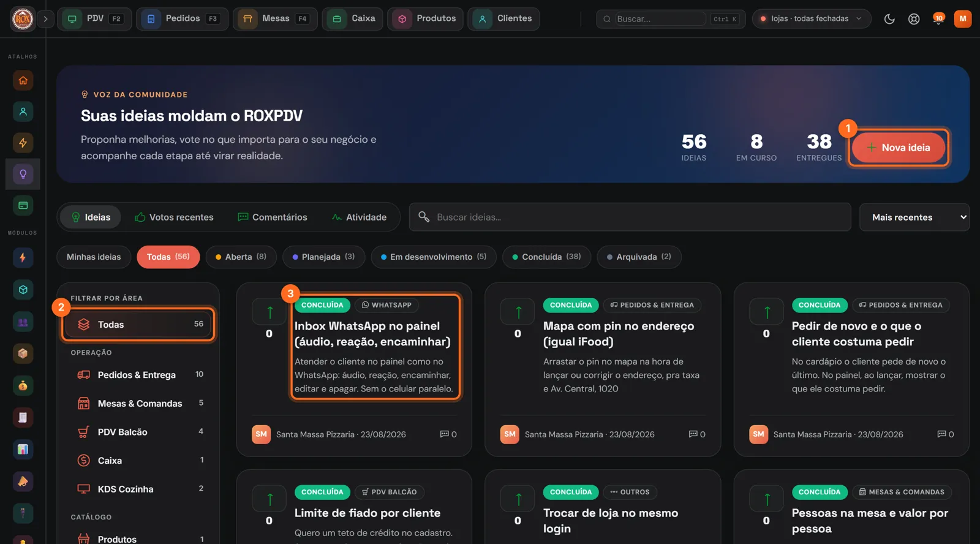Open the receipt module icon
980x544 pixels.
tap(23, 418)
